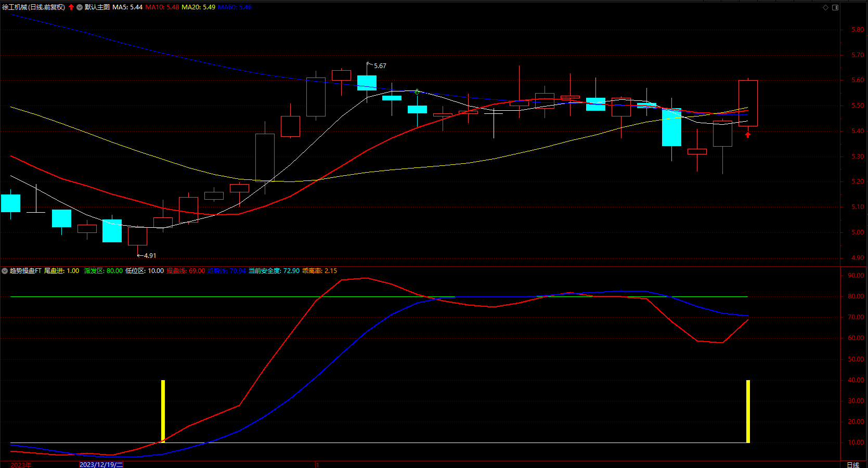This screenshot has width=868, height=468.
Task: Click the 趋势线: 70.94 value label
Action: pos(226,271)
